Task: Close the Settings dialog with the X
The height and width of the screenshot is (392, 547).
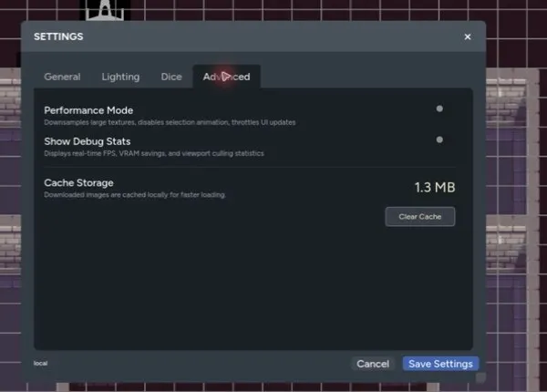Action: click(468, 36)
